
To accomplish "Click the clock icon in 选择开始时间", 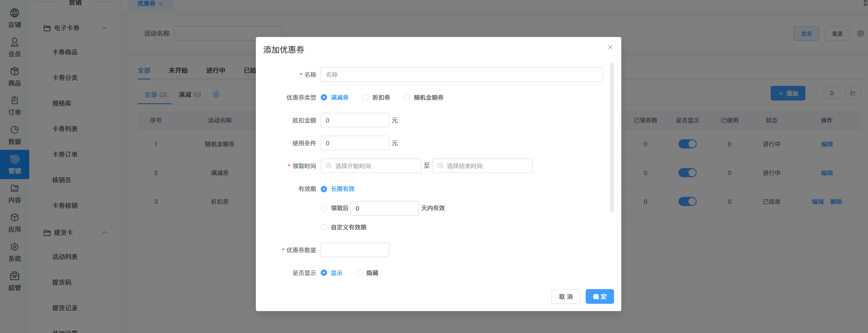I will click(x=328, y=166).
